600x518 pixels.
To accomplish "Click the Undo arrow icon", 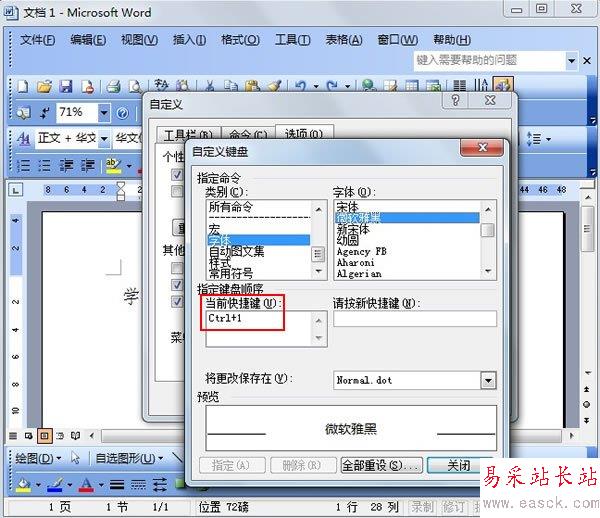I will (301, 86).
